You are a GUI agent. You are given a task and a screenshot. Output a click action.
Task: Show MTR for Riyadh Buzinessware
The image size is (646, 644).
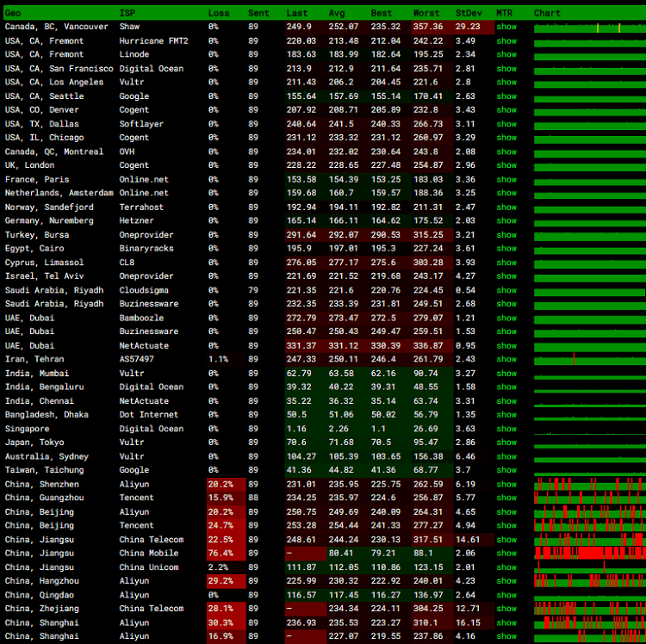pyautogui.click(x=506, y=303)
